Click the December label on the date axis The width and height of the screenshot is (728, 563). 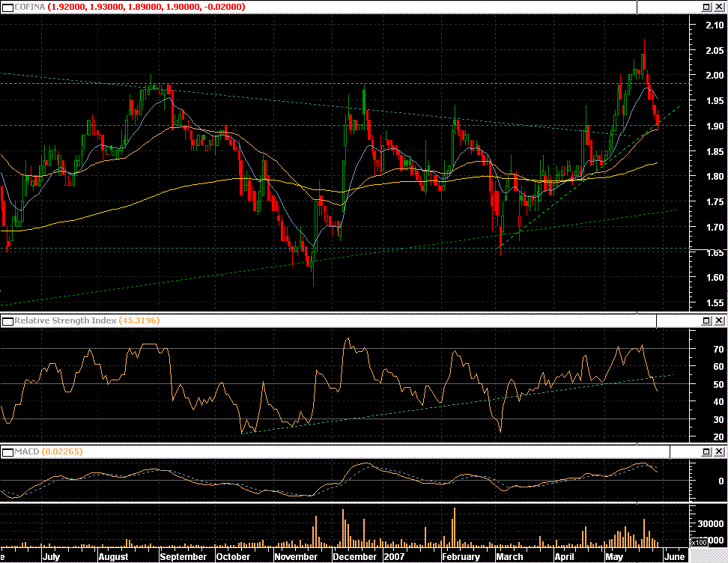point(355,556)
